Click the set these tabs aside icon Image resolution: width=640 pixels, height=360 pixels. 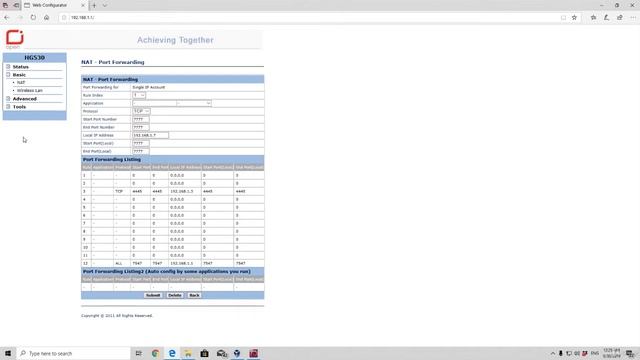click(x=16, y=5)
